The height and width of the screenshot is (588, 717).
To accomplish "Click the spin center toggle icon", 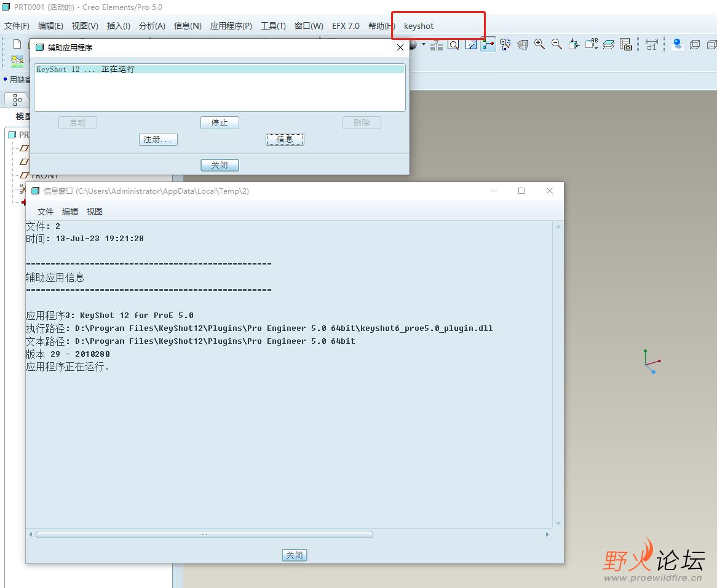I will (x=488, y=44).
